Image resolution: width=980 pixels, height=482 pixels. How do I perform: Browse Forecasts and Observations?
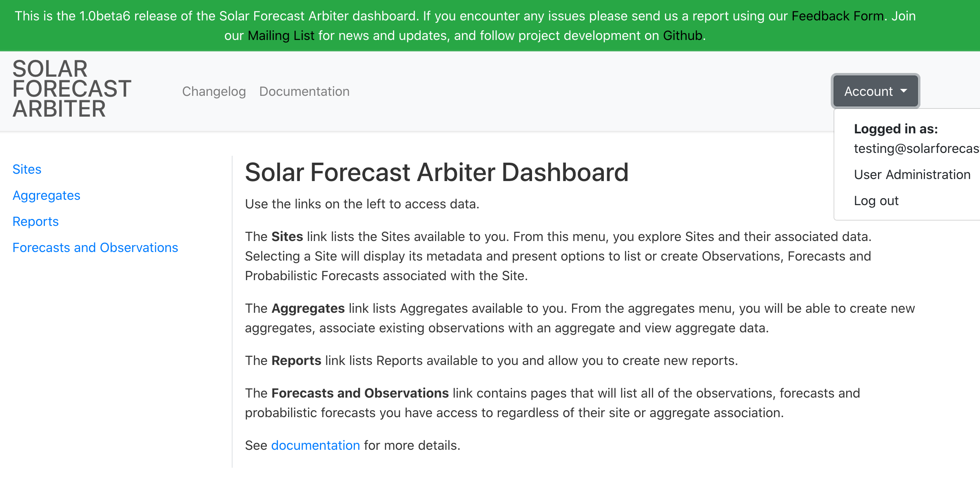(95, 248)
